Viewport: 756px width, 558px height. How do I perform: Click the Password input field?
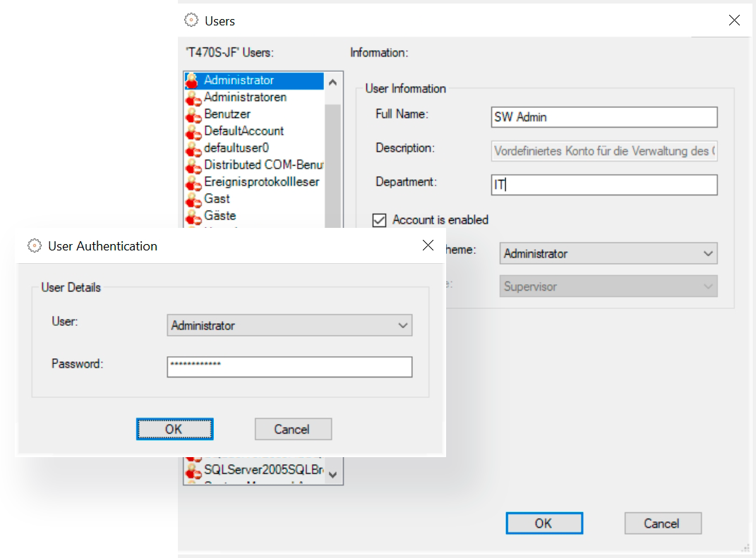(289, 367)
